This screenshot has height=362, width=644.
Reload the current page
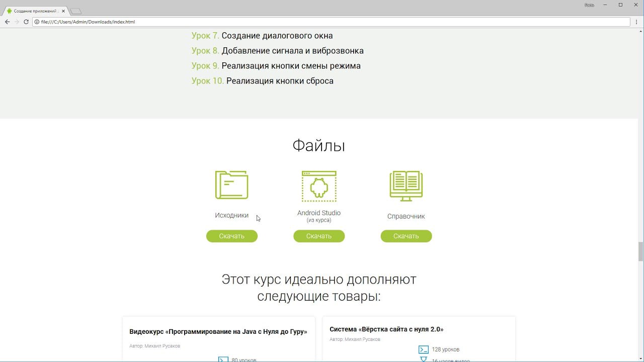tap(26, 22)
